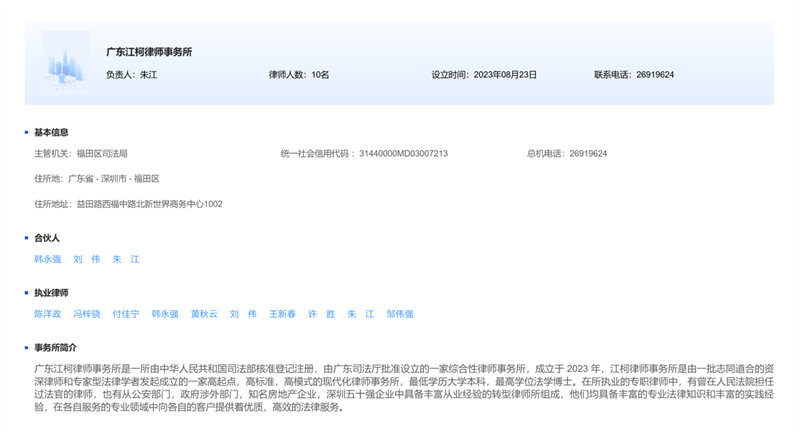Image resolution: width=800 pixels, height=433 pixels.
Task: Click the 基本信息 section heading
Action: click(51, 132)
